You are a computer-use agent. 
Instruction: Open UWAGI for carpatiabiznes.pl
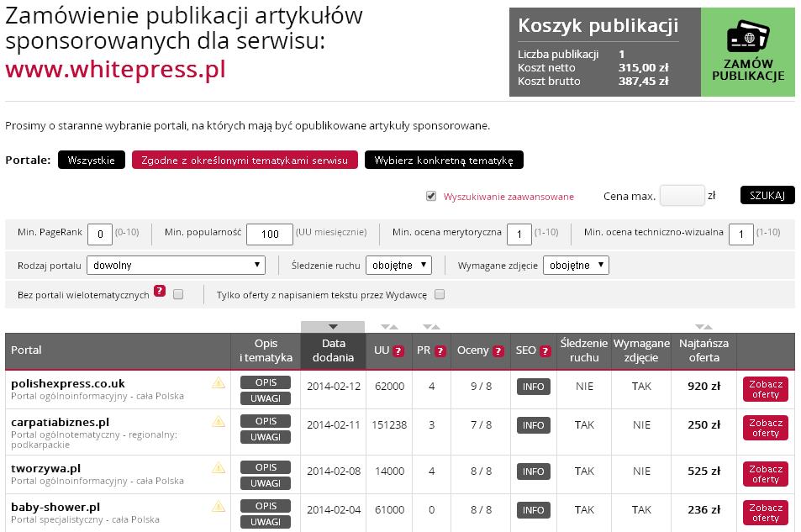266,438
